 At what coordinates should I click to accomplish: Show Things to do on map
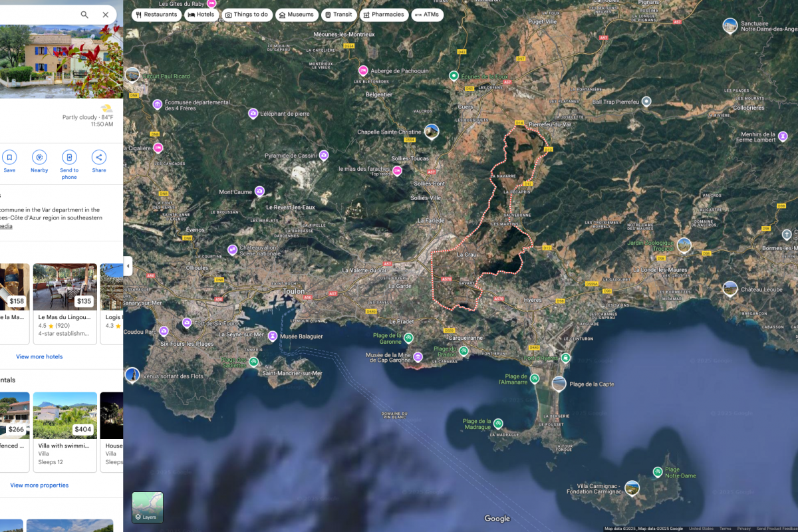(x=247, y=15)
